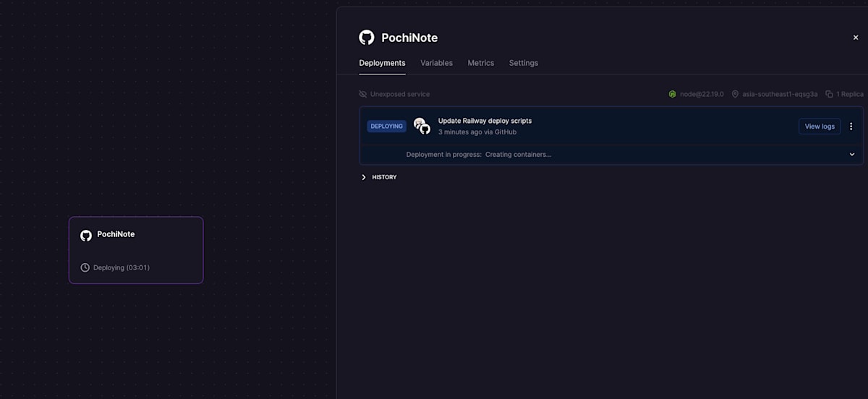
Task: Click the View logs button
Action: 820,126
